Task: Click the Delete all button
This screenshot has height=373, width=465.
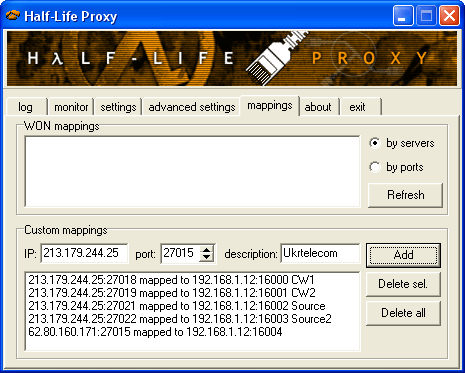Action: click(403, 313)
